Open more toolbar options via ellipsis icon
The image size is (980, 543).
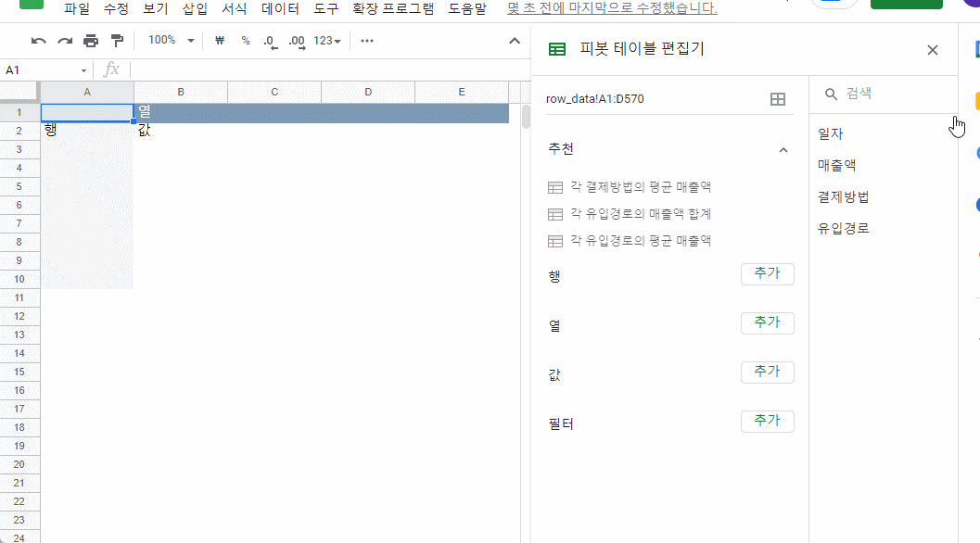pos(367,40)
